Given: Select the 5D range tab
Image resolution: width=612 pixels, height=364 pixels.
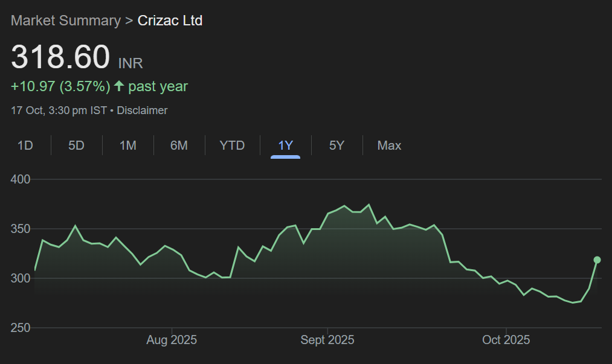Looking at the screenshot, I should 76,145.
